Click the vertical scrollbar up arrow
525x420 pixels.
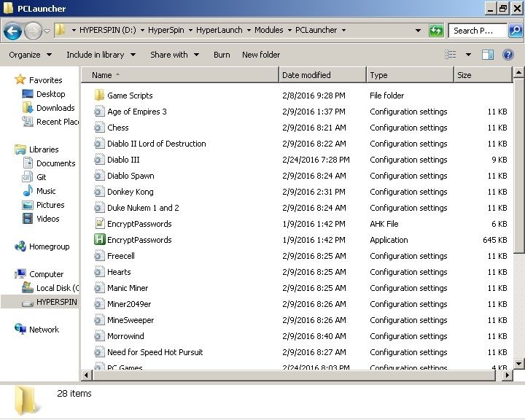point(518,71)
